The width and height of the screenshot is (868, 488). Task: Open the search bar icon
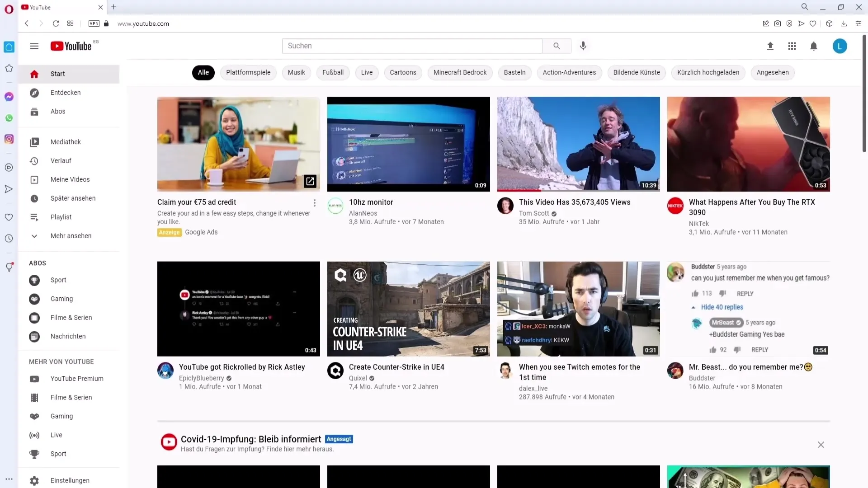point(556,45)
